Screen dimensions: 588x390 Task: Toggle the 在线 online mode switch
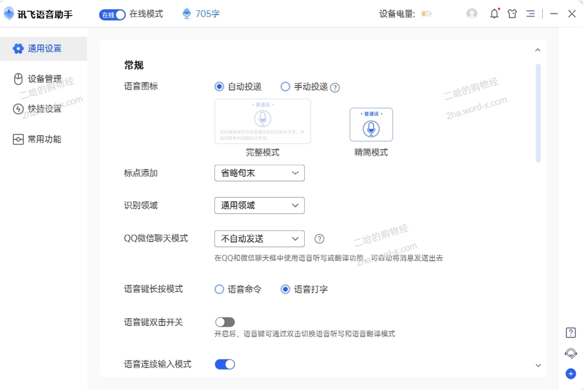(112, 14)
